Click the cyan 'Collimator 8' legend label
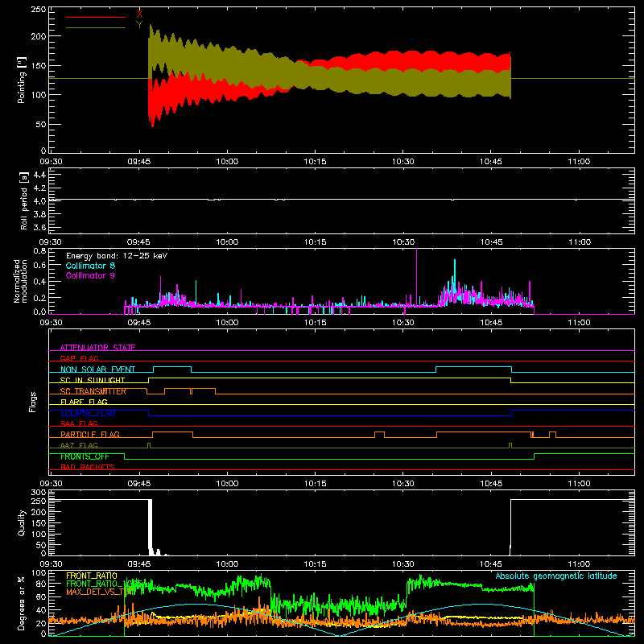The image size is (644, 644). click(x=90, y=266)
